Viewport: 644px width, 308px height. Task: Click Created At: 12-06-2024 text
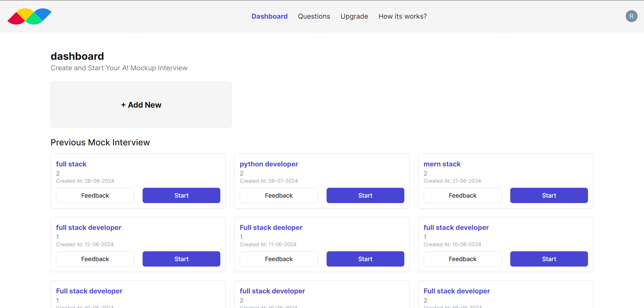click(x=85, y=244)
